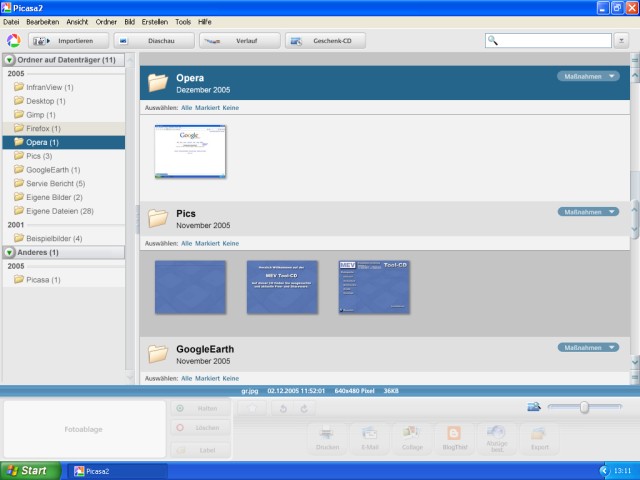Open Maßnahmen dropdown for Opera
Image resolution: width=640 pixels, height=480 pixels.
588,76
